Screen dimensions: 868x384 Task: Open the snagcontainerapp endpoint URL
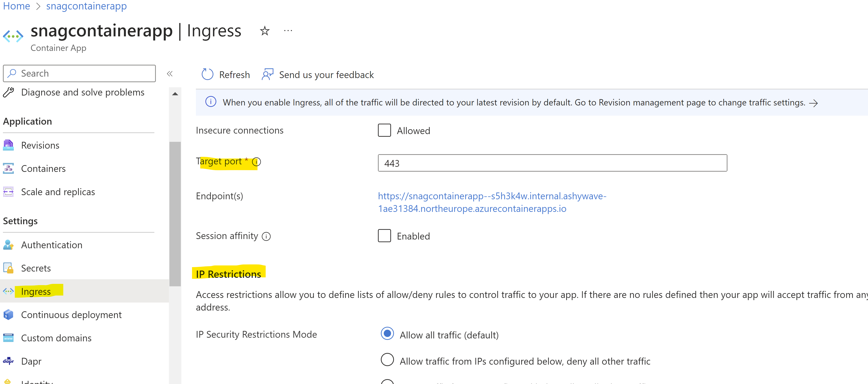pos(492,202)
